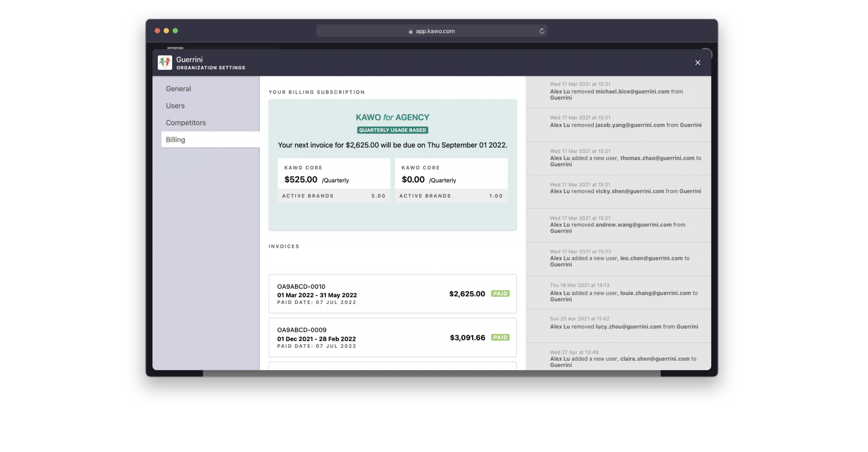The image size is (868, 452).
Task: Click Active Brands 1.00 row
Action: point(451,196)
